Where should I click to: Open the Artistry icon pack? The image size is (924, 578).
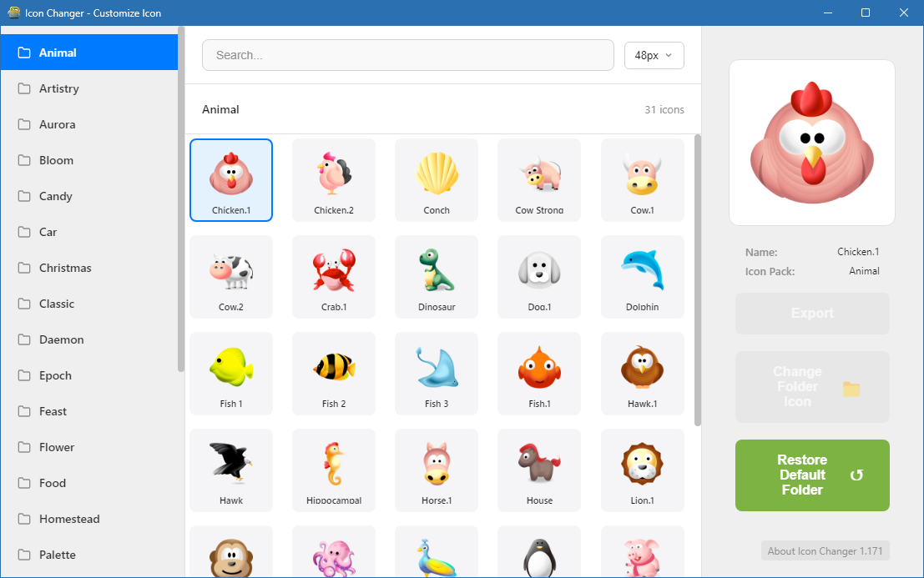(x=89, y=88)
